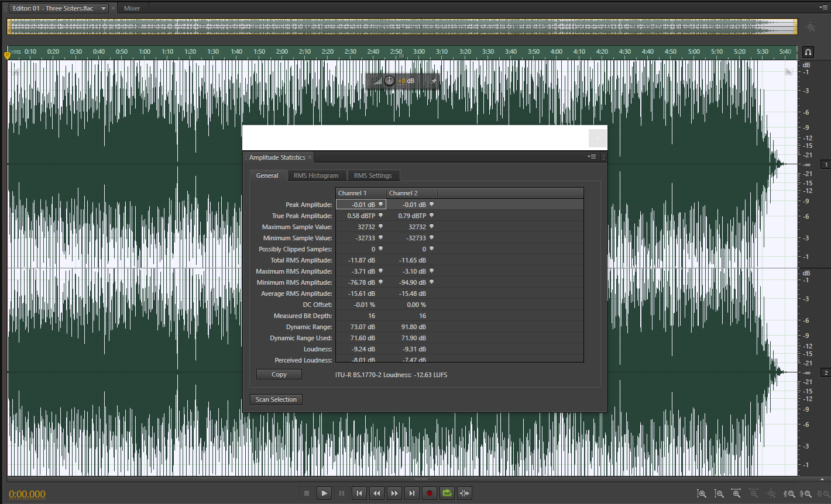The height and width of the screenshot is (504, 831).
Task: Close the Amplitude Statistics panel tab
Action: tap(310, 157)
